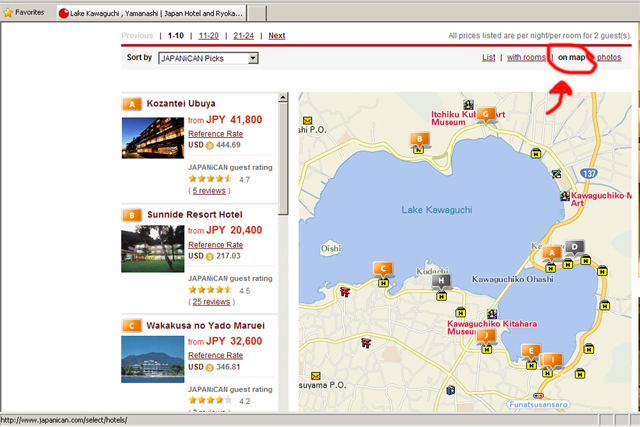
Task: Click the hotel list scrollbar thumb
Action: (x=283, y=158)
